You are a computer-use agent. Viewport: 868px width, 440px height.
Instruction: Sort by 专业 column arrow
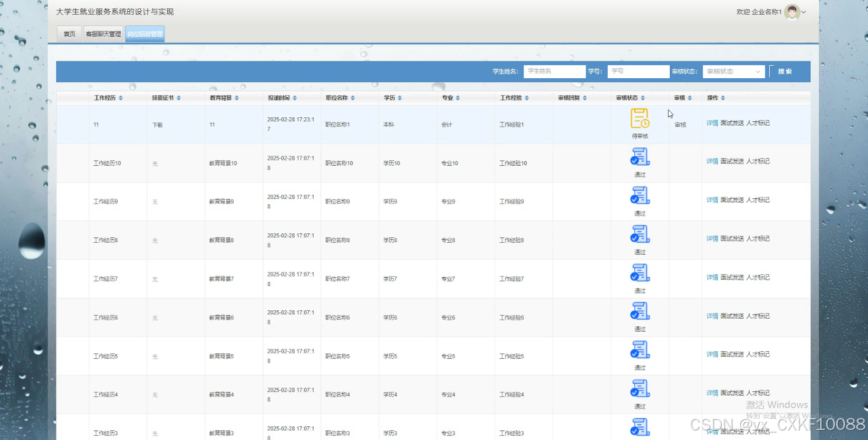458,98
